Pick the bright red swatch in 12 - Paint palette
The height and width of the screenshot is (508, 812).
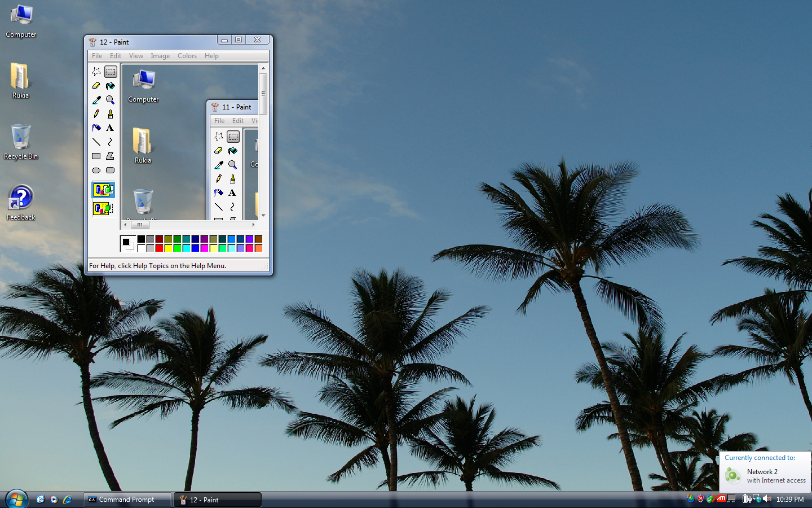[160, 248]
